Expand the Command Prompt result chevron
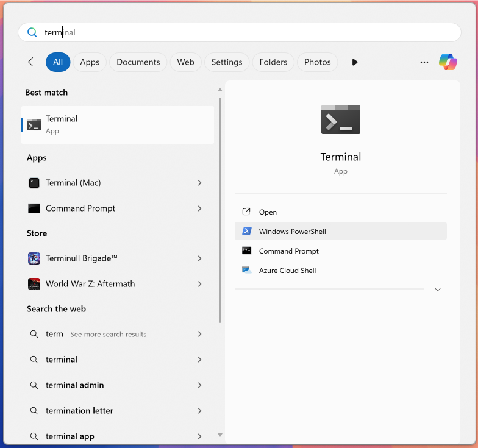Image resolution: width=478 pixels, height=448 pixels. (199, 208)
